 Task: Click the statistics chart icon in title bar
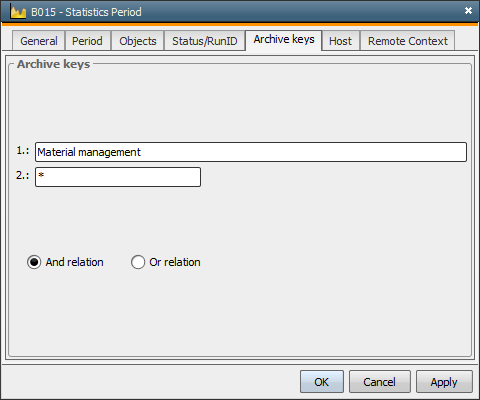[x=18, y=12]
